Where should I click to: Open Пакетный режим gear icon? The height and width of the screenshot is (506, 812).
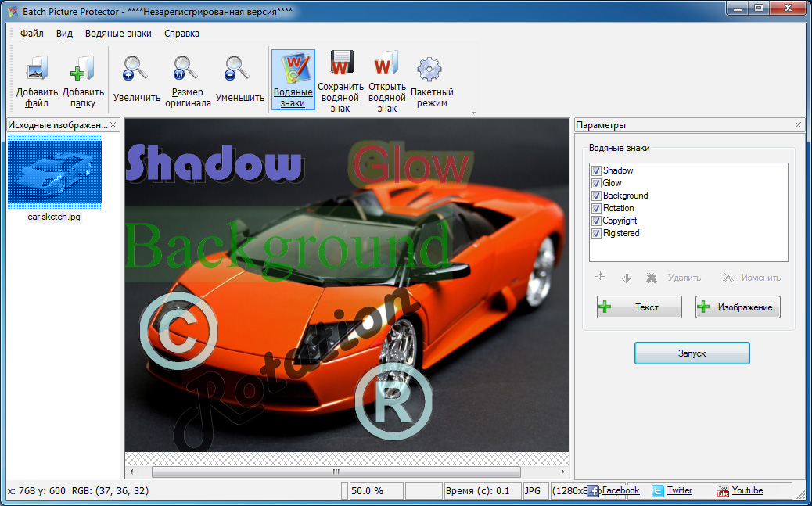point(431,70)
